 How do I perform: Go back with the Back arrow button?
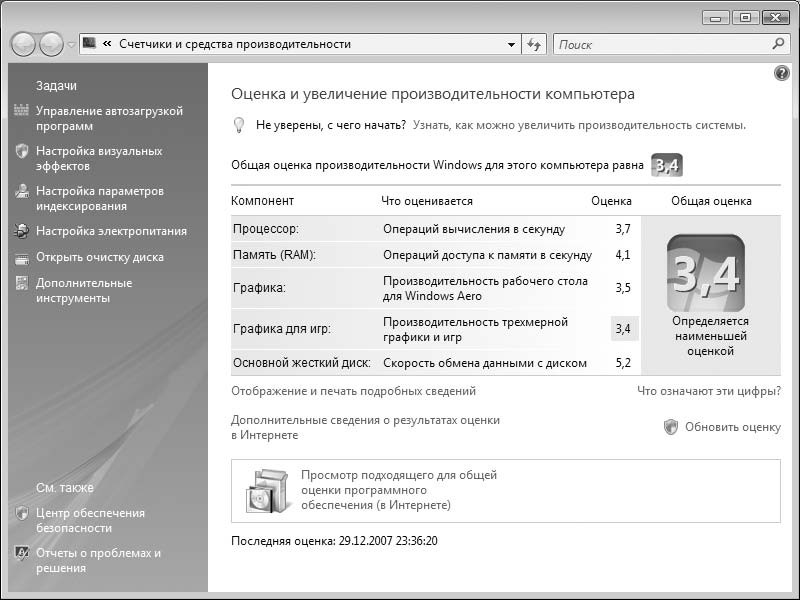(24, 44)
